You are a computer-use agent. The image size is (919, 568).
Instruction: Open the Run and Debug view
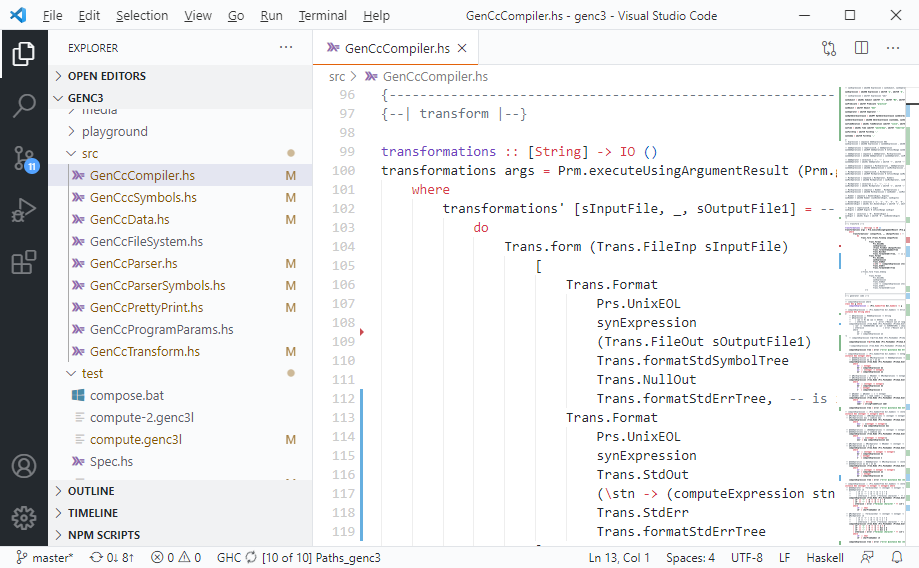coord(24,210)
